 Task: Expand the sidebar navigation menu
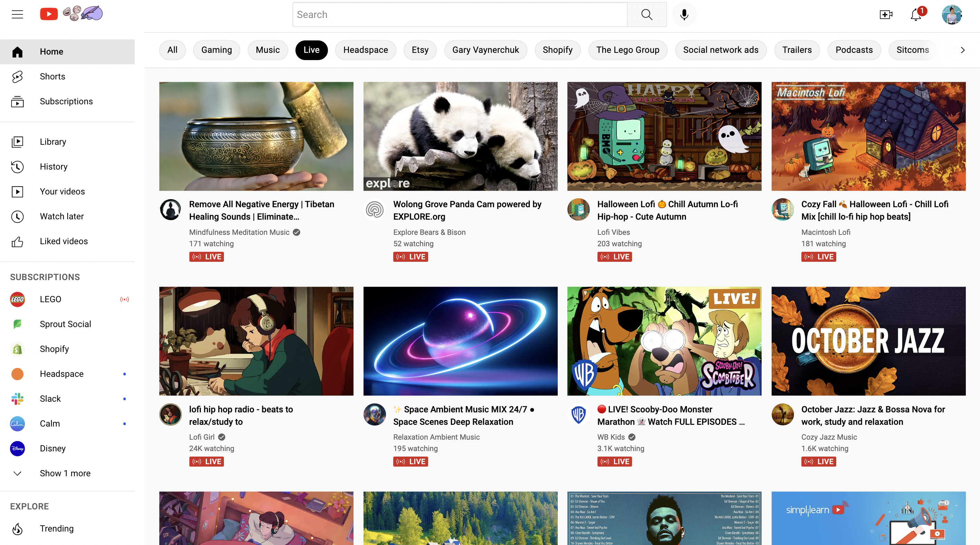point(18,14)
